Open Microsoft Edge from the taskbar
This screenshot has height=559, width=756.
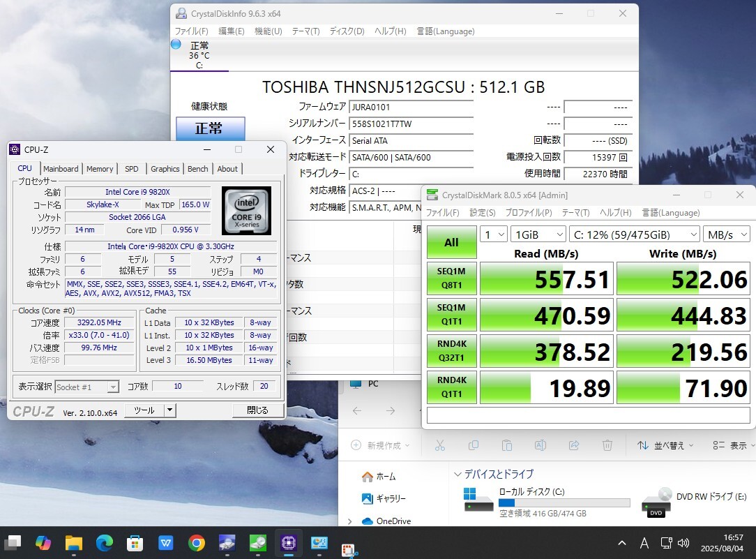[x=104, y=543]
